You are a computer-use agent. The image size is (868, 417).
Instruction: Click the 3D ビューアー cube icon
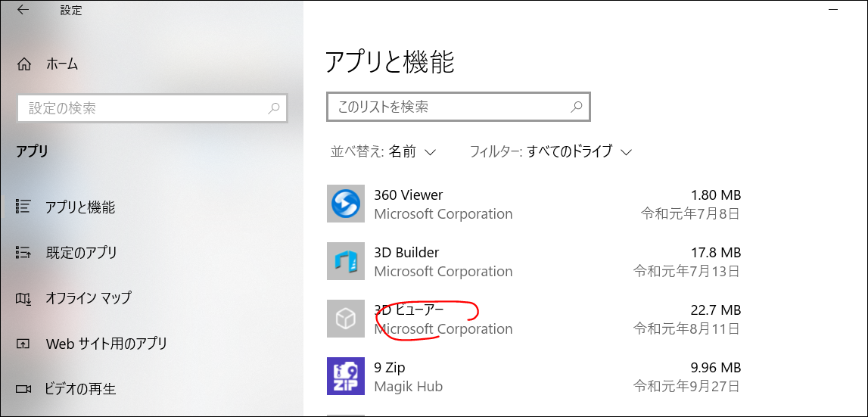pyautogui.click(x=345, y=319)
